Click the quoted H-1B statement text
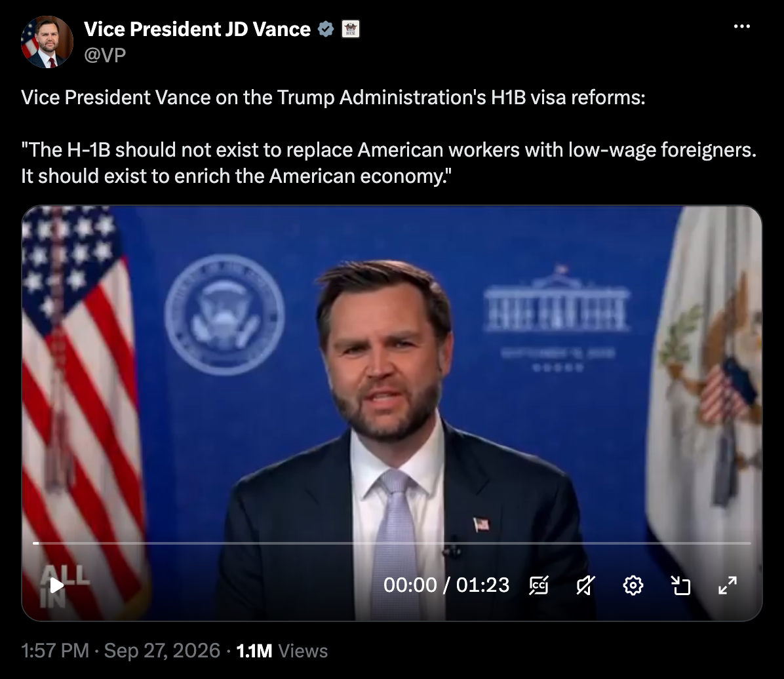The width and height of the screenshot is (784, 679). 389,163
